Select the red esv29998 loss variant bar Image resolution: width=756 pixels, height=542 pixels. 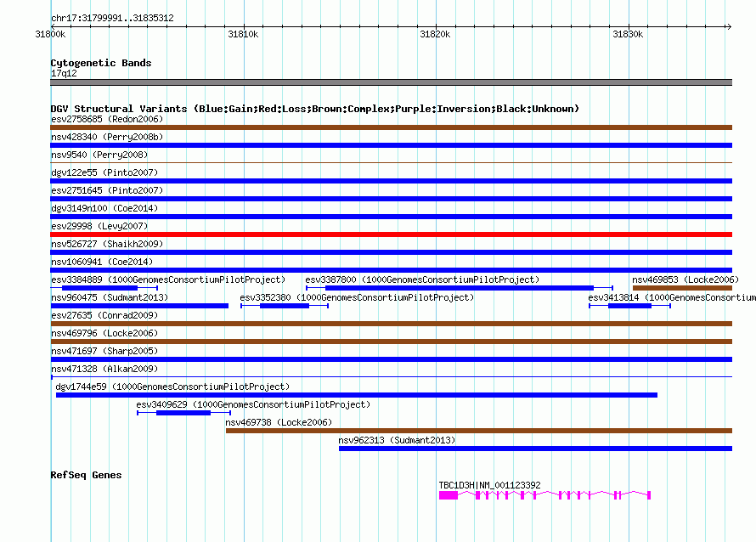coord(391,234)
